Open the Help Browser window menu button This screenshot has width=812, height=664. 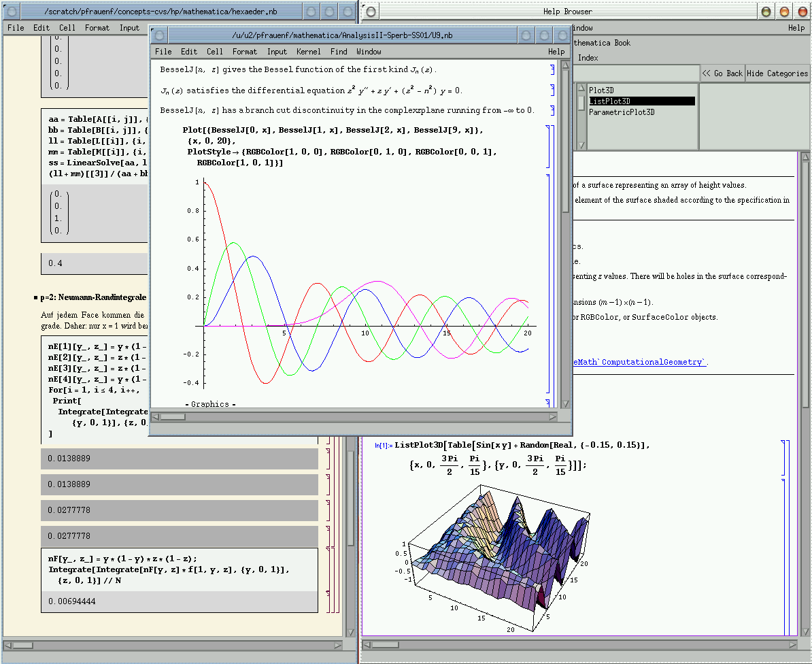pyautogui.click(x=371, y=12)
